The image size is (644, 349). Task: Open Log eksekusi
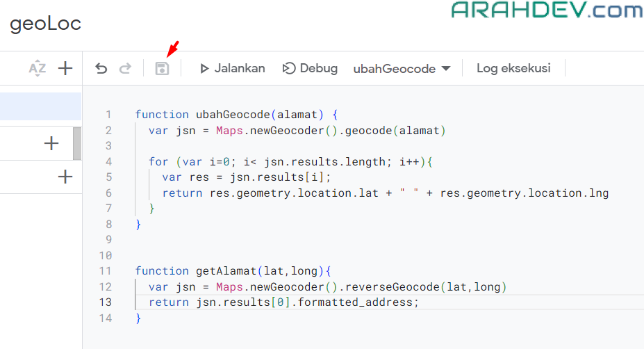point(513,68)
